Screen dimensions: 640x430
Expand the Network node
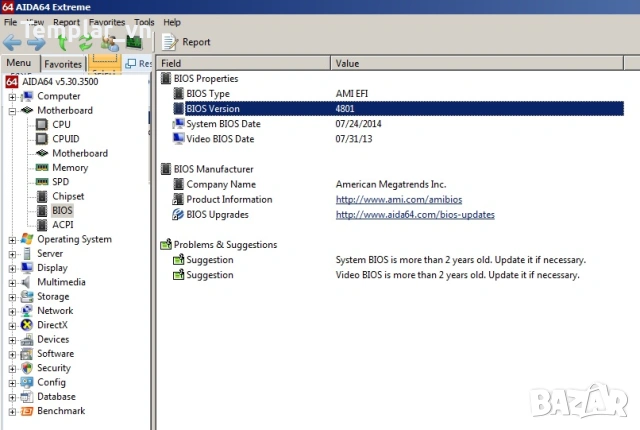click(12, 311)
